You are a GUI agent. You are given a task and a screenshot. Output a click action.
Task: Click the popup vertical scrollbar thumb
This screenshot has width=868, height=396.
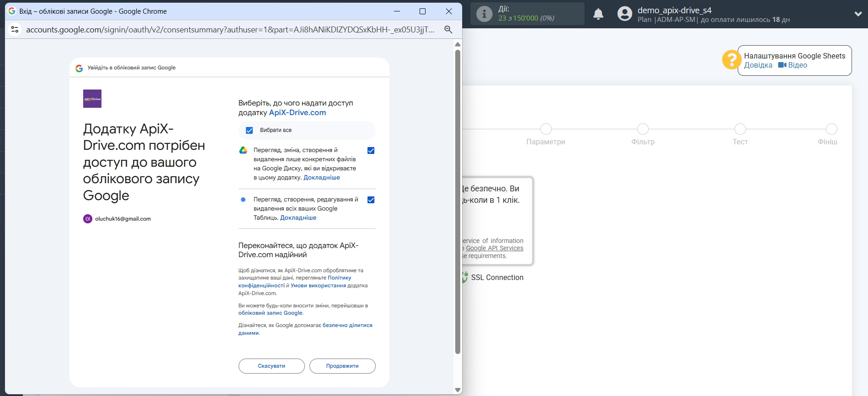pos(458,201)
